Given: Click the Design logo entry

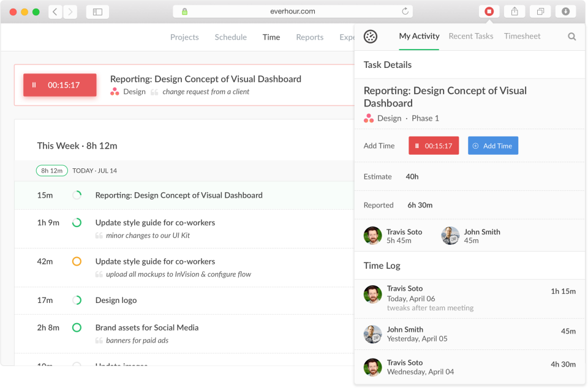Looking at the screenshot, I should coord(116,300).
